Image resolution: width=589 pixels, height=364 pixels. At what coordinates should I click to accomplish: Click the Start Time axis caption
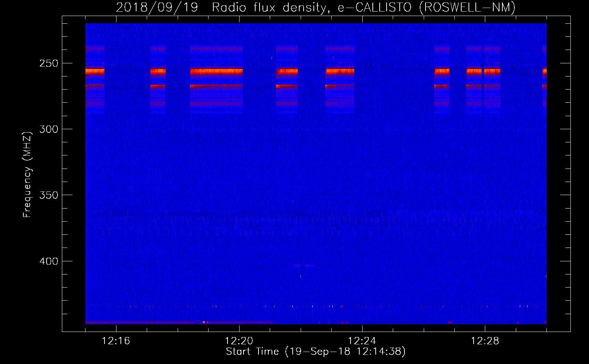click(316, 352)
